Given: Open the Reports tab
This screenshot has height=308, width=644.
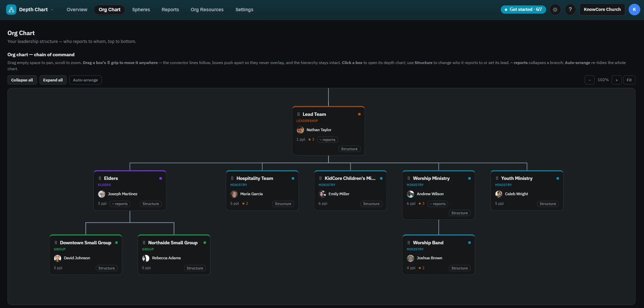Looking at the screenshot, I should coord(170,10).
